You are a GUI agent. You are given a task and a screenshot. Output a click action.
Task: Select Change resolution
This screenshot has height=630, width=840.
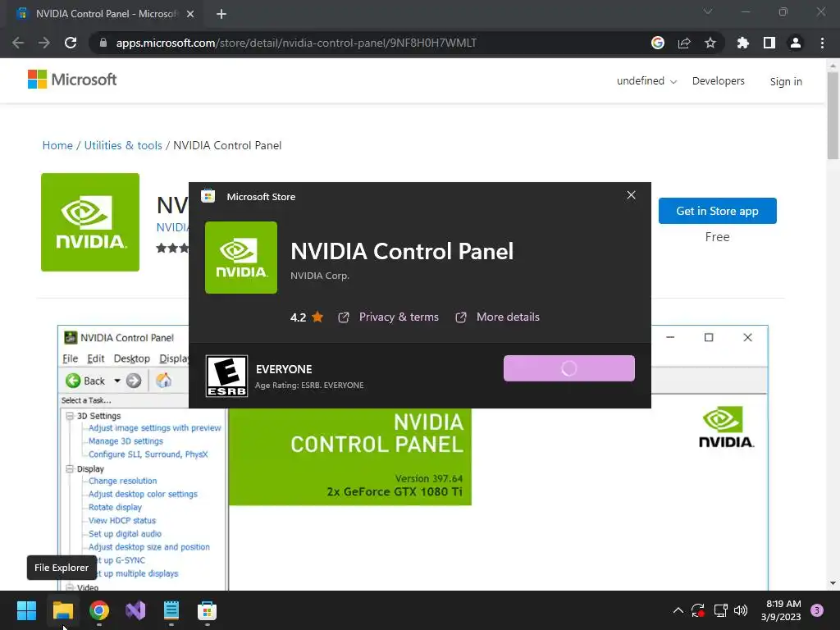(123, 481)
